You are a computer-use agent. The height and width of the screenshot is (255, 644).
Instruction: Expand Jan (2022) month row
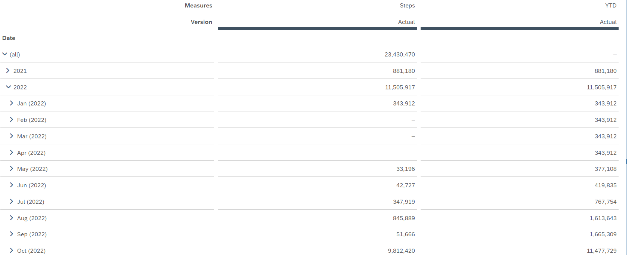click(12, 103)
